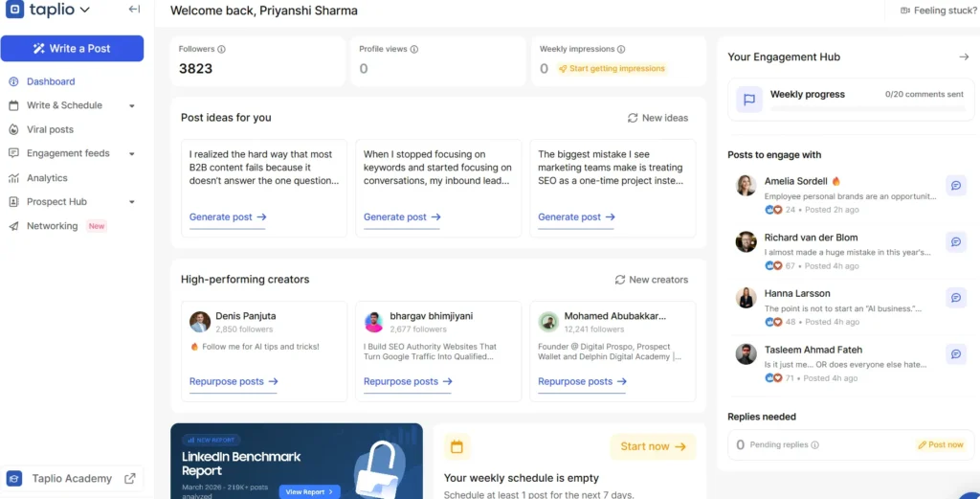
Task: Click the info icon next to Followers
Action: tap(221, 49)
